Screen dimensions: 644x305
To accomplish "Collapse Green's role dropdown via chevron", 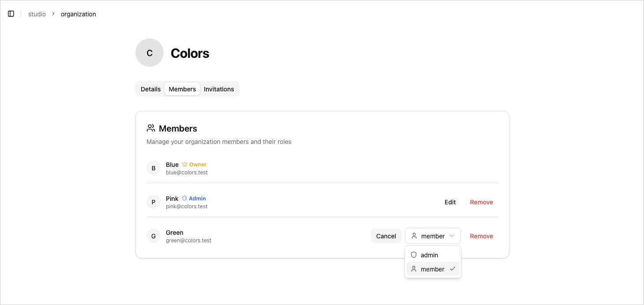I will 452,236.
